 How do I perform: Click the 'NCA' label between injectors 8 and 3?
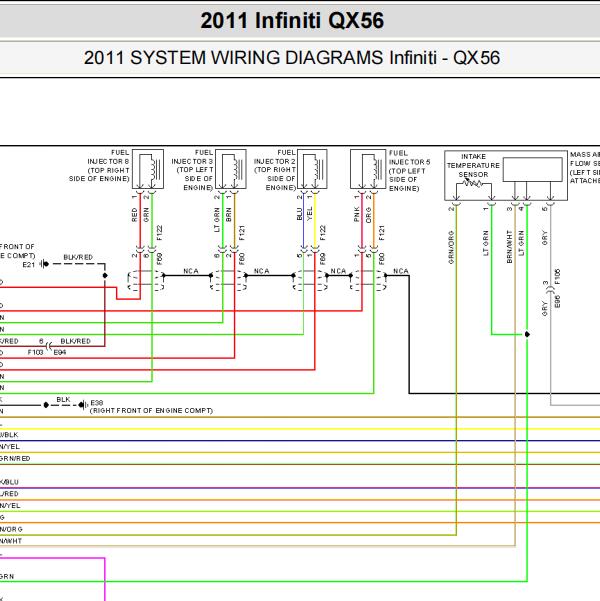[x=191, y=271]
